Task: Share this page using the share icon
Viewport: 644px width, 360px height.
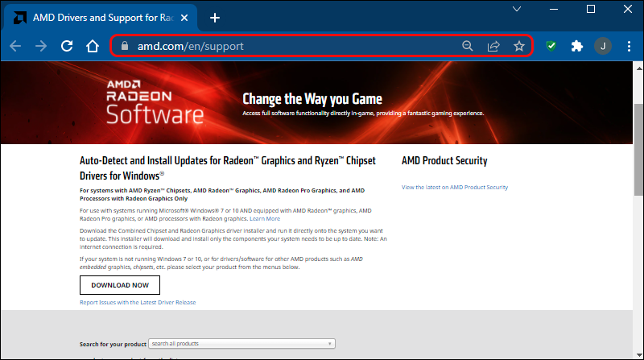Action: [493, 46]
